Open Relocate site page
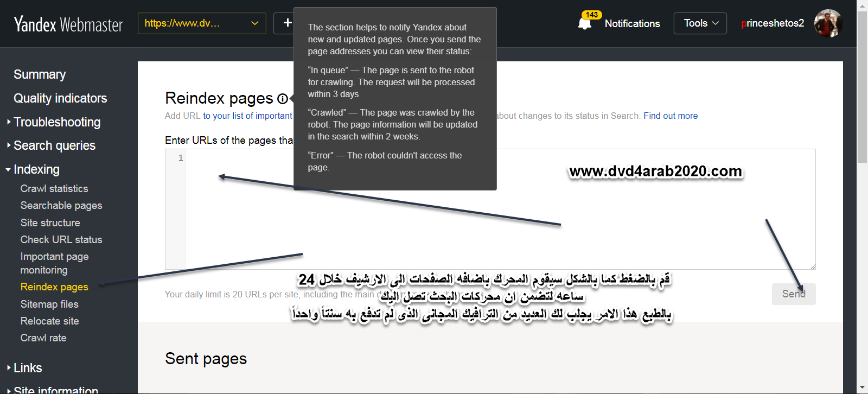This screenshot has width=868, height=394. coord(49,321)
